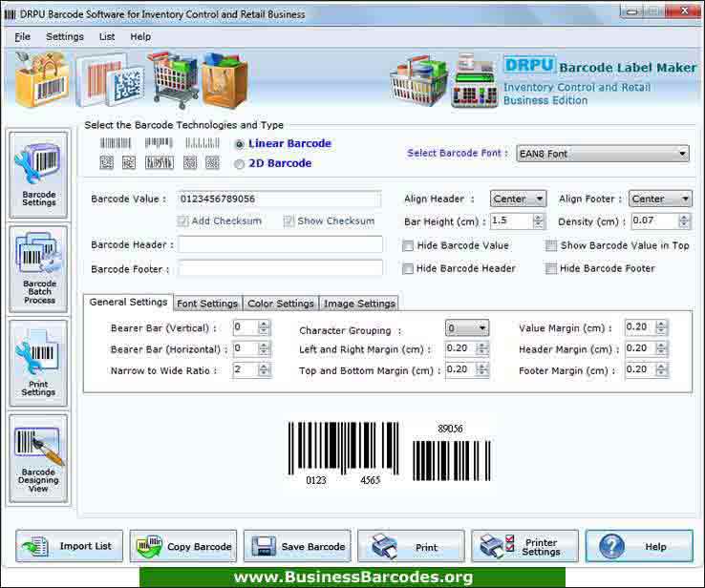
Task: Select the 2D Barcode radio button
Action: tap(240, 164)
